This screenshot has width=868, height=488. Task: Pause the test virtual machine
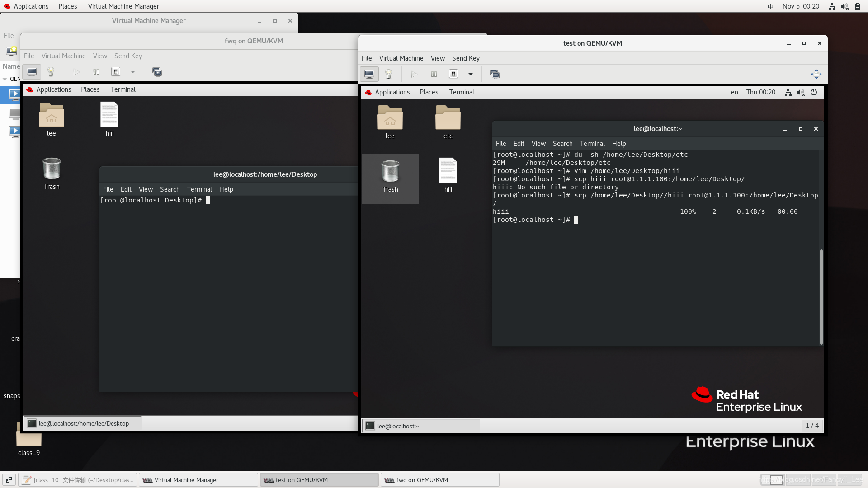pyautogui.click(x=434, y=74)
